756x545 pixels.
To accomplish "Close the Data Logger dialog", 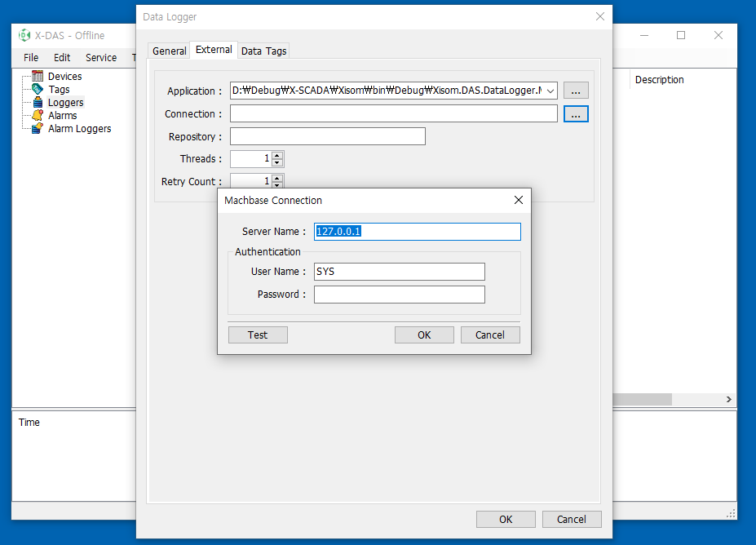I will [599, 17].
